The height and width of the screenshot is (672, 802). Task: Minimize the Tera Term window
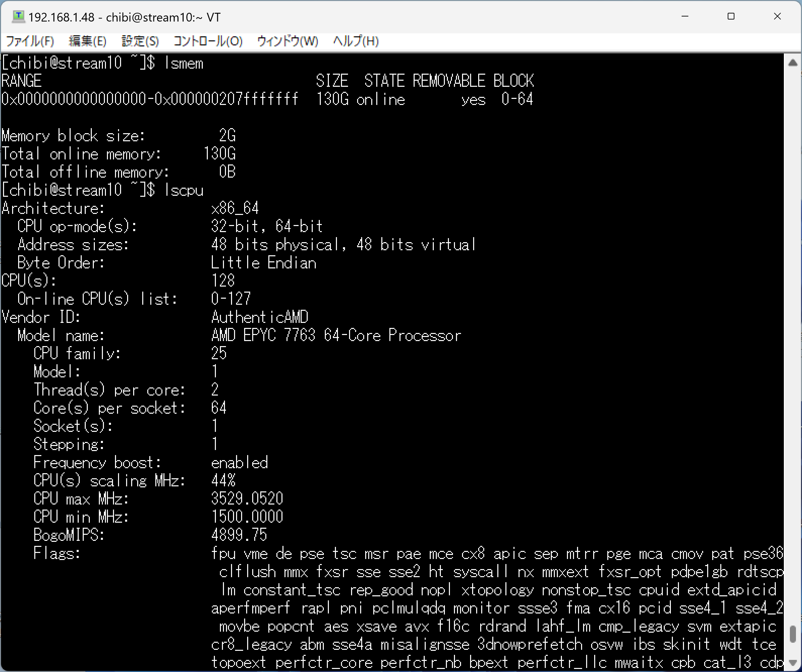click(x=685, y=16)
